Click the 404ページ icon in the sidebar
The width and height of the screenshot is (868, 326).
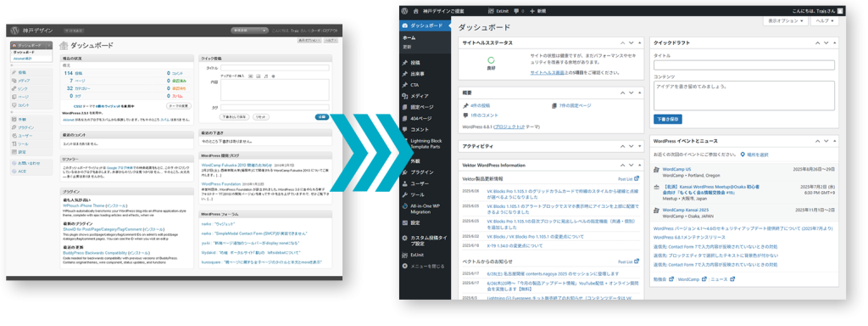pyautogui.click(x=405, y=118)
